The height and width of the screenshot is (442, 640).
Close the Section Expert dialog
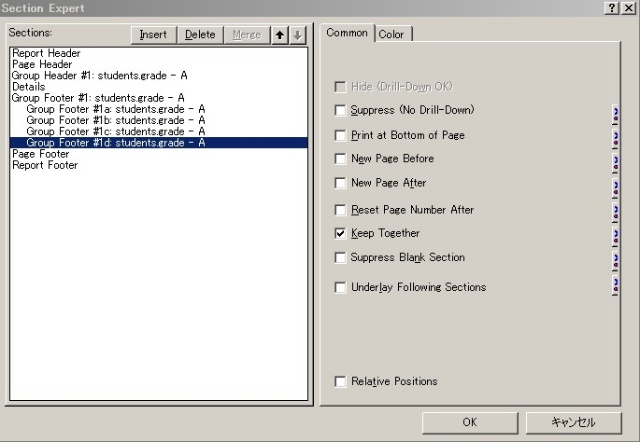coord(628,8)
